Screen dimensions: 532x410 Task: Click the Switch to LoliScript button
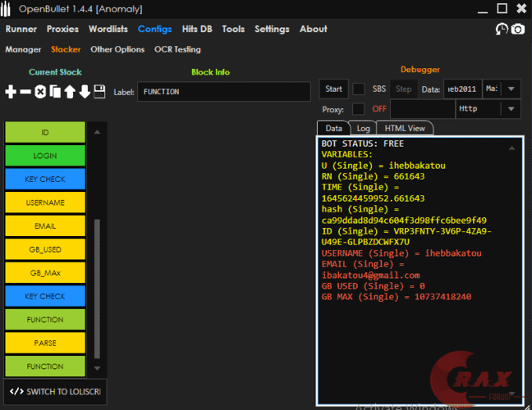point(55,392)
